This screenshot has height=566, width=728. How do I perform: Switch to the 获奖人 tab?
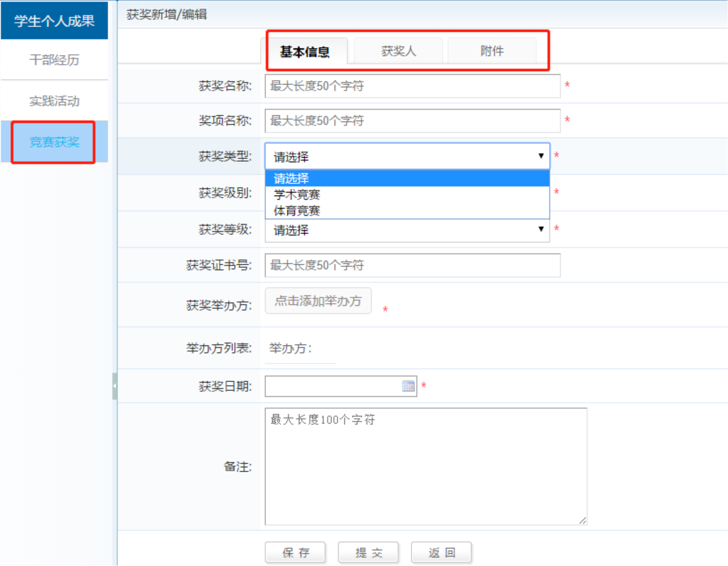click(x=398, y=51)
